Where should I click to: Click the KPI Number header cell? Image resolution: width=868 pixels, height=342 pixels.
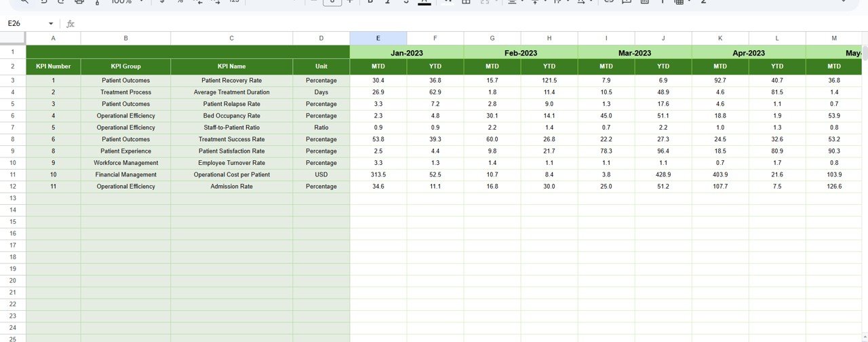(x=53, y=66)
